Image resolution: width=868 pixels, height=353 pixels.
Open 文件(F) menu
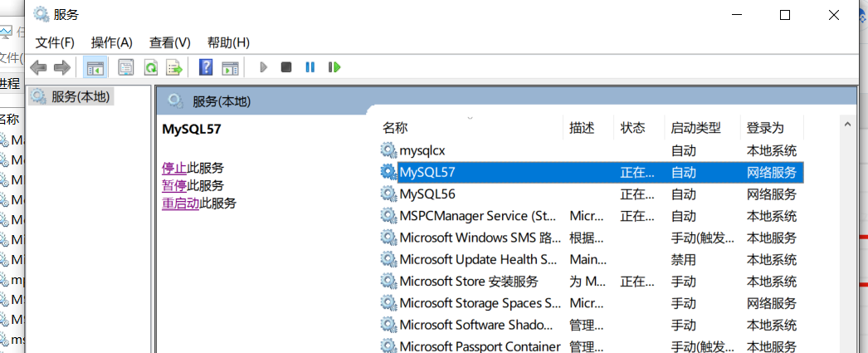pyautogui.click(x=55, y=42)
